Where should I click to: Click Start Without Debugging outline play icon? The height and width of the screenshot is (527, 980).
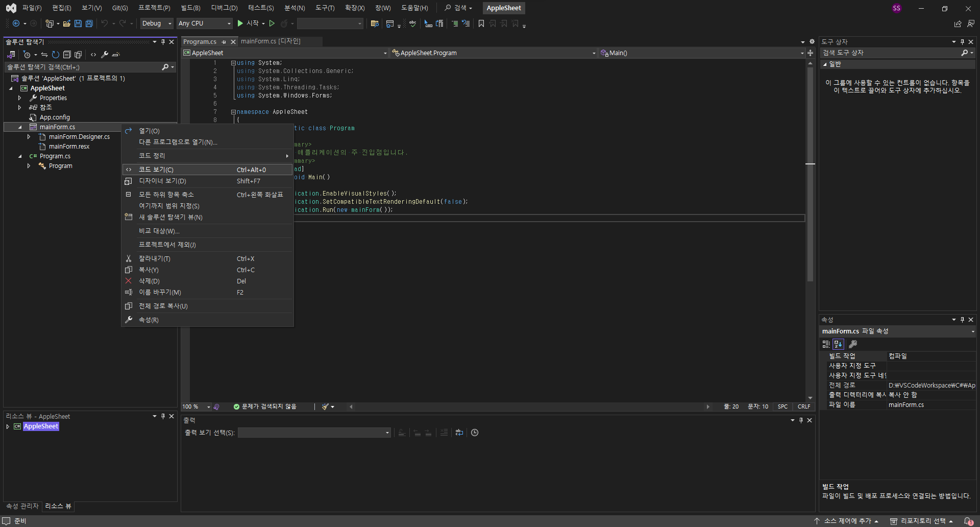[x=272, y=23]
